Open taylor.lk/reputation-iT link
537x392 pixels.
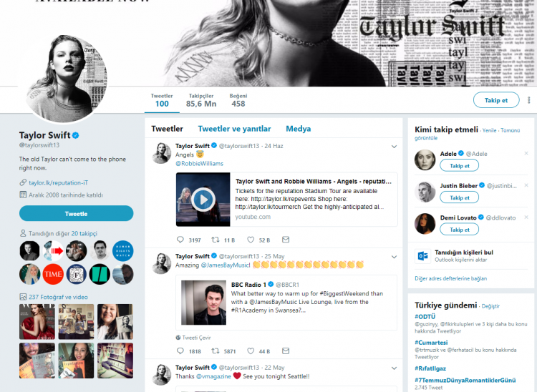[58, 182]
